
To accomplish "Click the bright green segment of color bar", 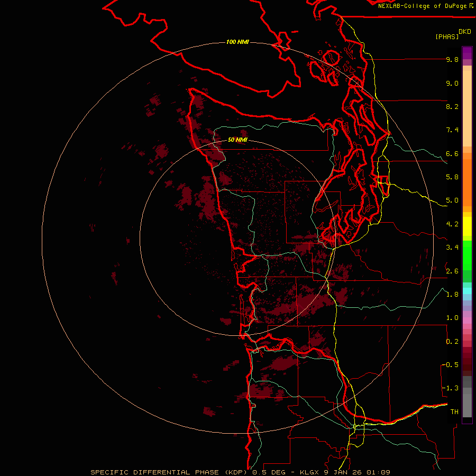I will (467, 255).
